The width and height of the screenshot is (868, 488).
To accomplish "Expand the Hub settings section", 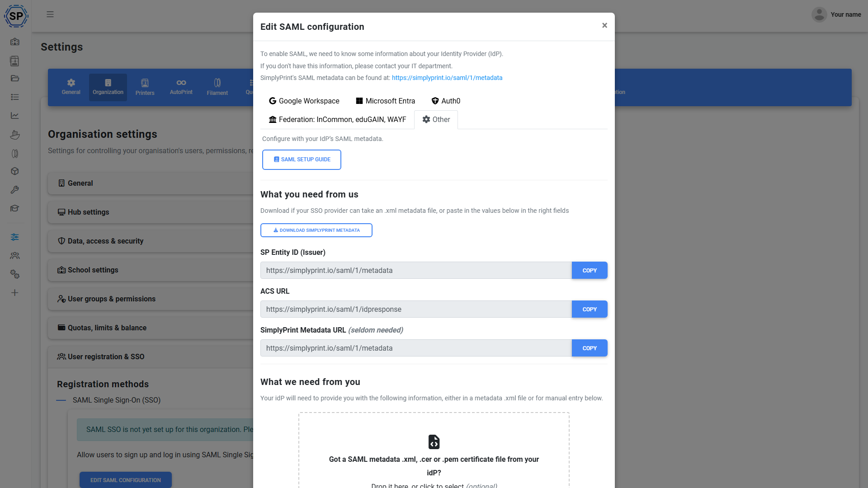I will (151, 212).
